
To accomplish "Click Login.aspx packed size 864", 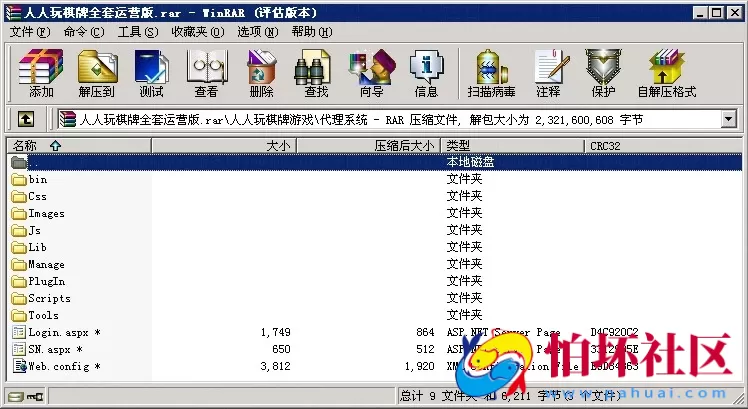I will [x=425, y=332].
